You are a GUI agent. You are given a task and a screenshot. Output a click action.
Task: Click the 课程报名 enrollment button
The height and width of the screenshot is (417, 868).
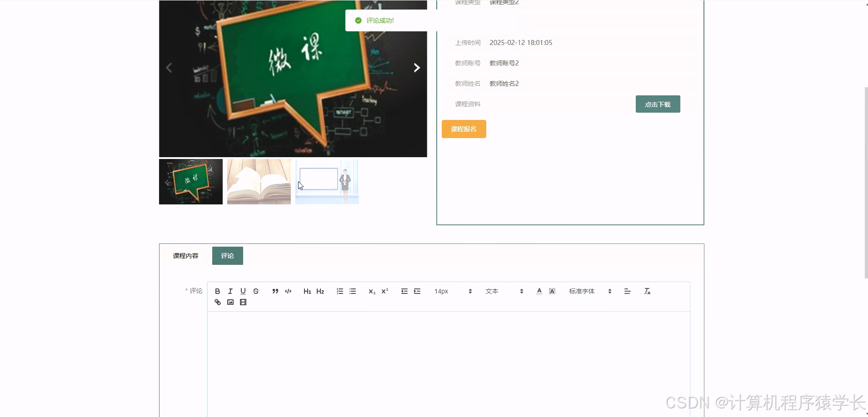point(464,129)
